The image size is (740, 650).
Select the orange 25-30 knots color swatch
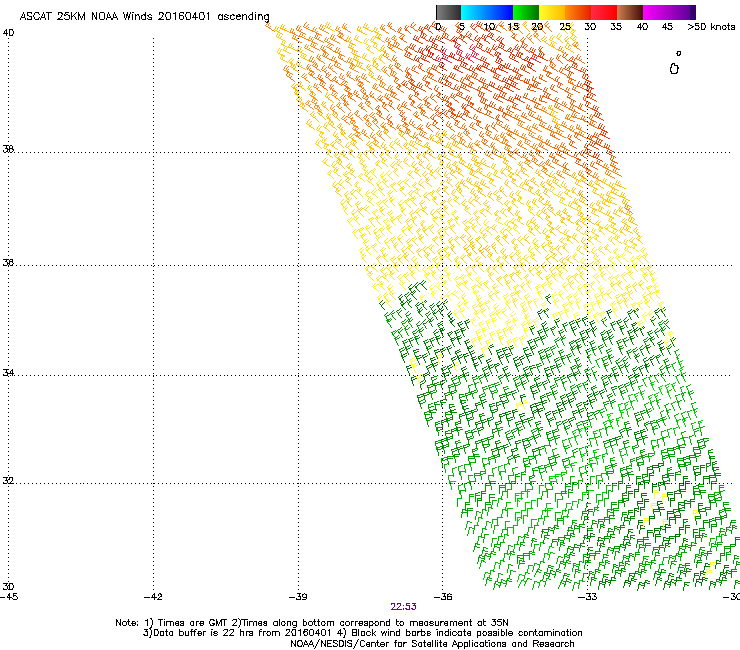[578, 12]
